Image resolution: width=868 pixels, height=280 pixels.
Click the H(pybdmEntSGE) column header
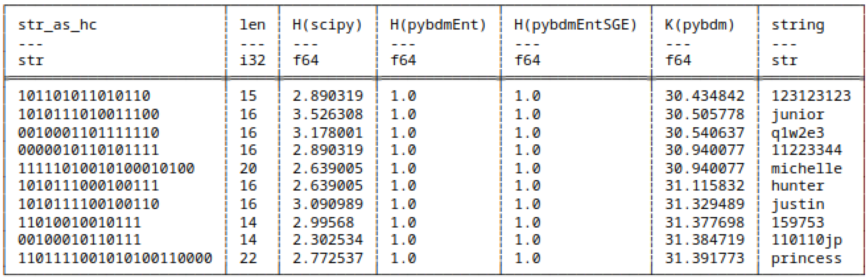coord(575,25)
